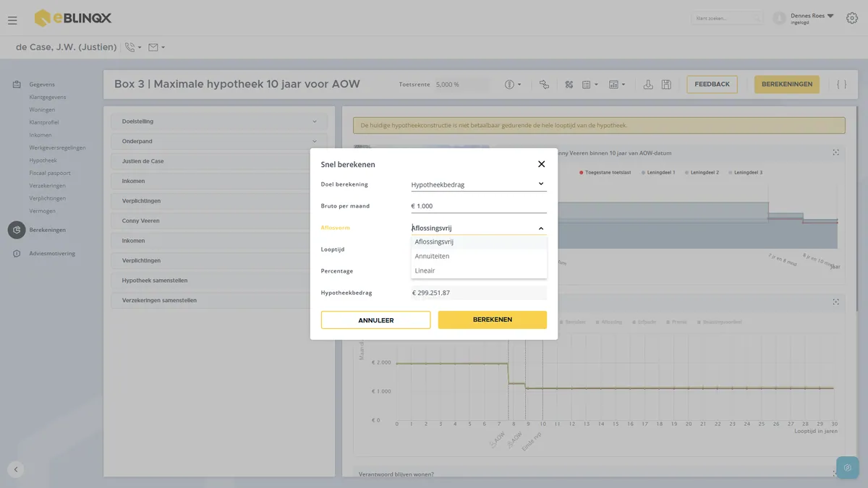Close the Snel berekenen dialog

541,164
